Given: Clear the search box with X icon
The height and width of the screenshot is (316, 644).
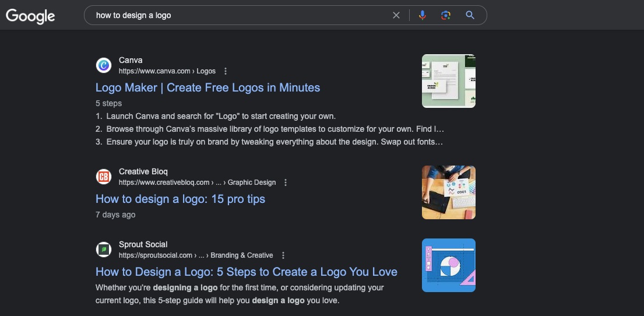Looking at the screenshot, I should [396, 15].
